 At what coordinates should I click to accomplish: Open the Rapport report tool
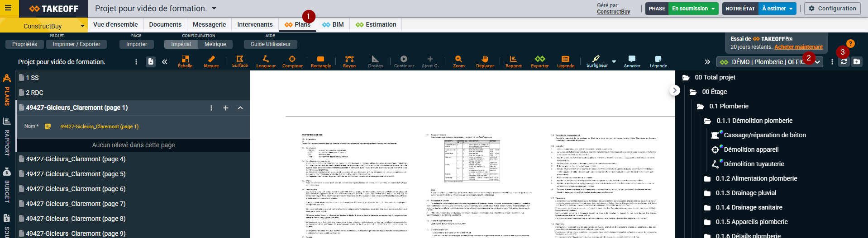[x=513, y=61]
